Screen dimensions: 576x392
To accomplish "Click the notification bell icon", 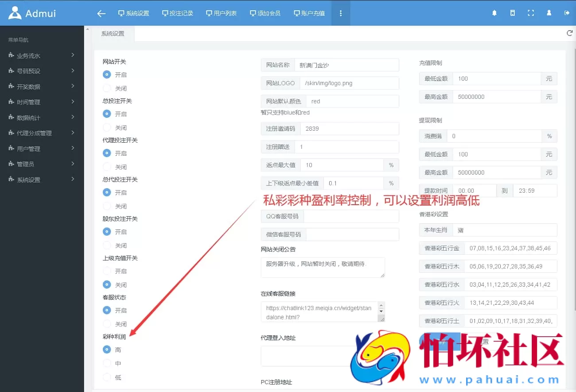I will click(494, 13).
